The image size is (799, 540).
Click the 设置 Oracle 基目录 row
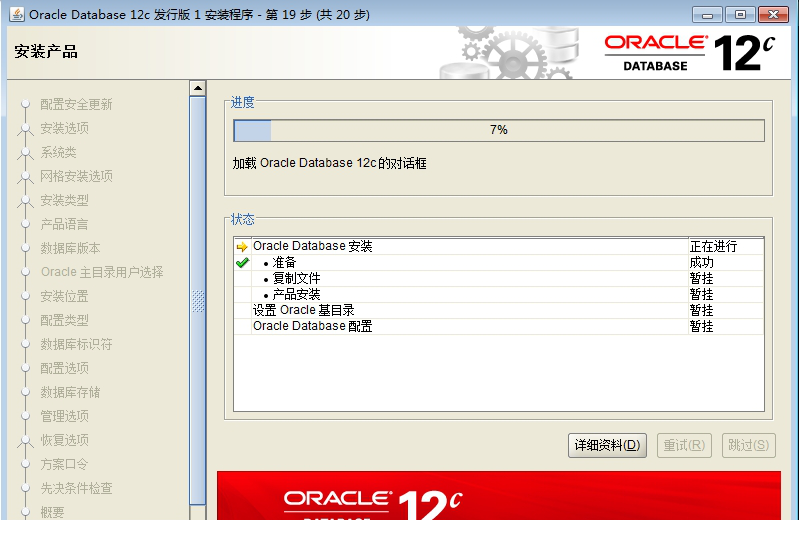tap(498, 310)
